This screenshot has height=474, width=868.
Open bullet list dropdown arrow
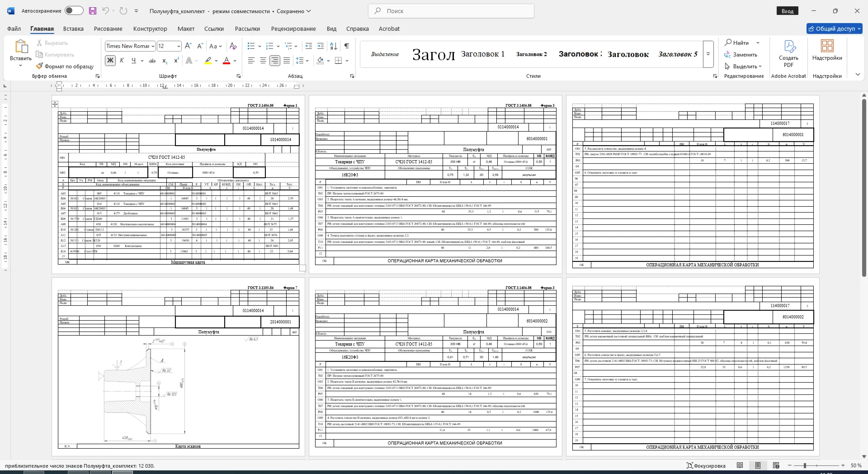[259, 46]
